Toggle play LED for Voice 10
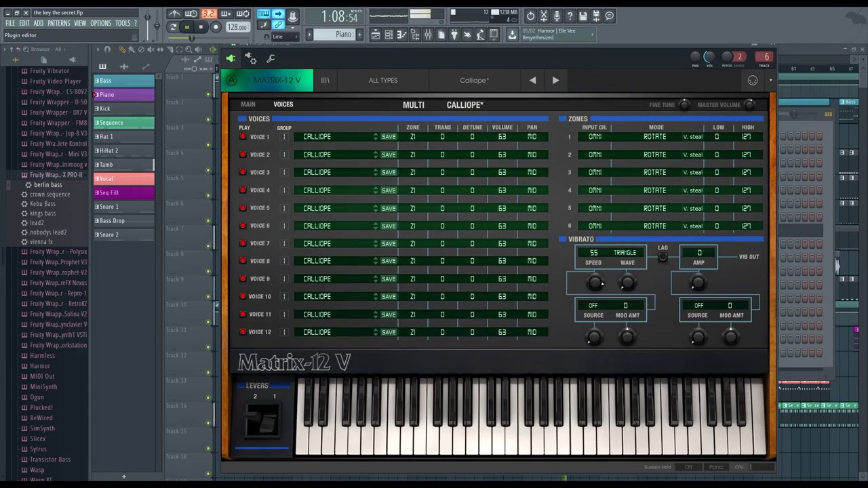The height and width of the screenshot is (488, 868). [x=243, y=296]
